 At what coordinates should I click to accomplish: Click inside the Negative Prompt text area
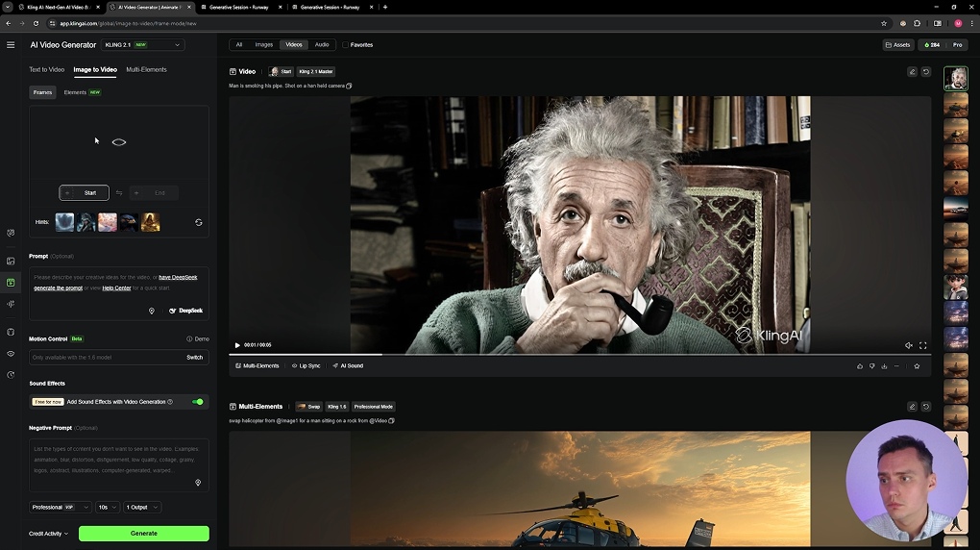click(119, 464)
